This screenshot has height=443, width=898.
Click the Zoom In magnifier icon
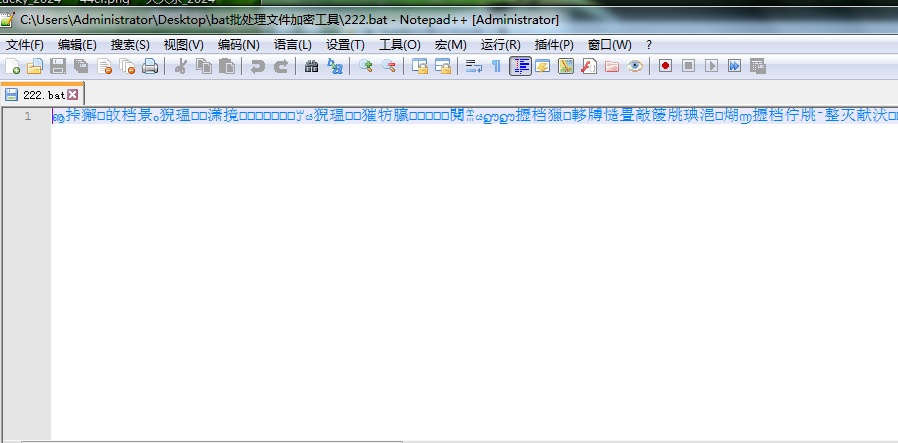365,66
